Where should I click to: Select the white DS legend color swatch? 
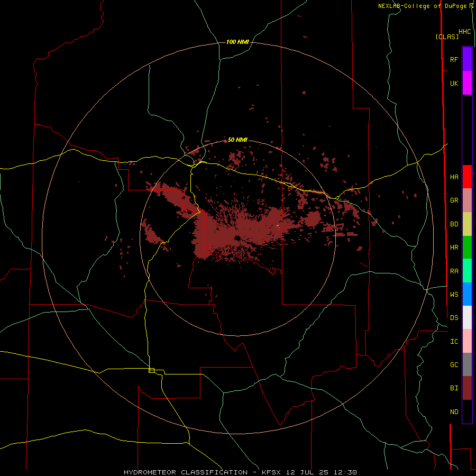tap(467, 317)
